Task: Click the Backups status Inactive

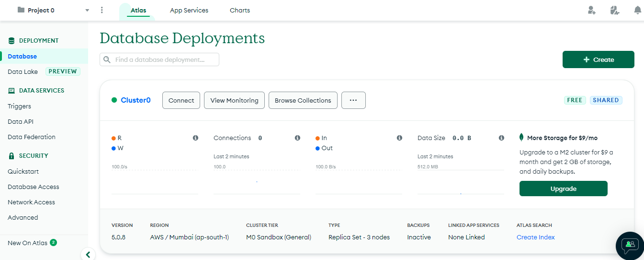Action: [419, 237]
